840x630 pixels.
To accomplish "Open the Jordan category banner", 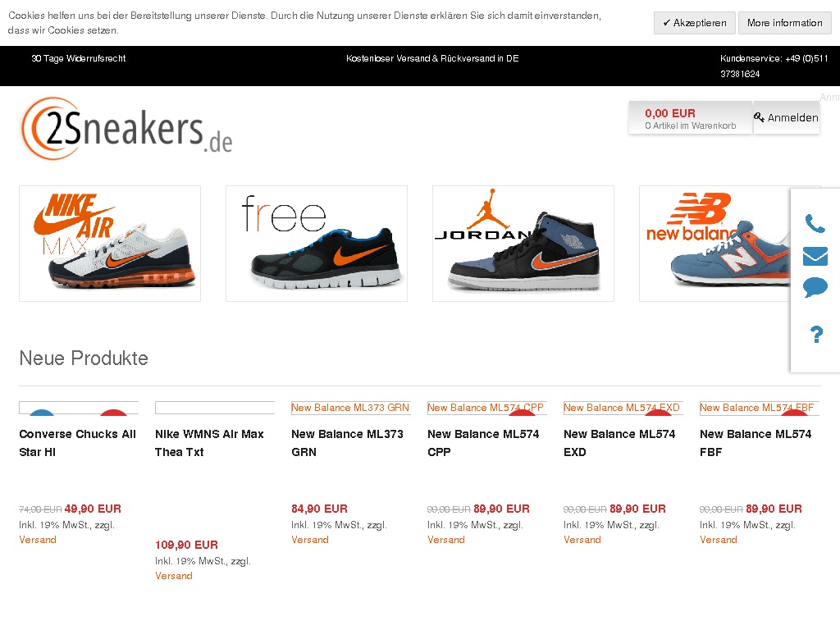I will (x=523, y=244).
